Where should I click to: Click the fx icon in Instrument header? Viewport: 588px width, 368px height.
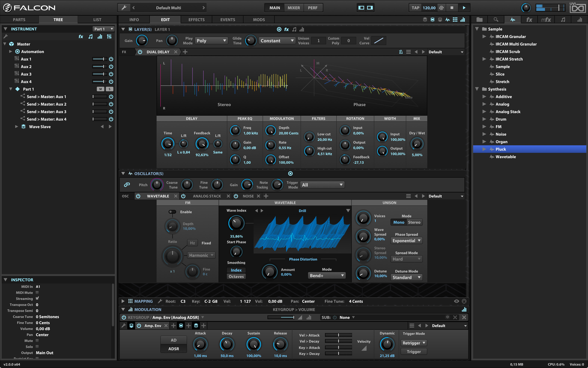tap(81, 36)
